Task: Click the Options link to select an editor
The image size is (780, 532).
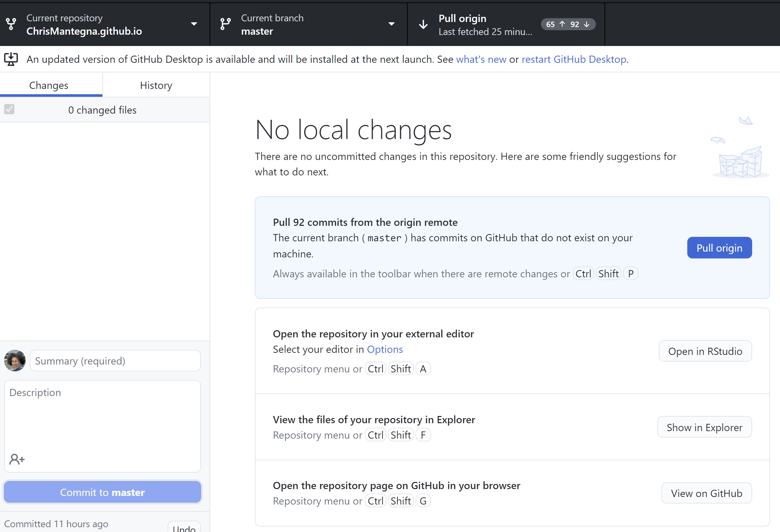Action: 385,349
